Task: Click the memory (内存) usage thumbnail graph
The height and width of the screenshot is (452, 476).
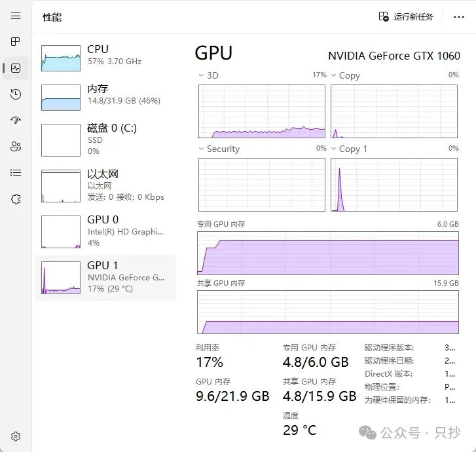Action: pyautogui.click(x=61, y=97)
